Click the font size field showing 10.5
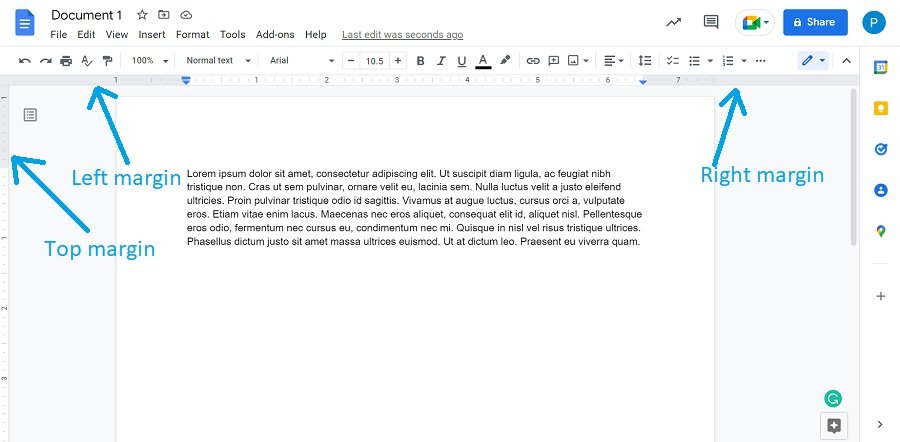 point(374,61)
